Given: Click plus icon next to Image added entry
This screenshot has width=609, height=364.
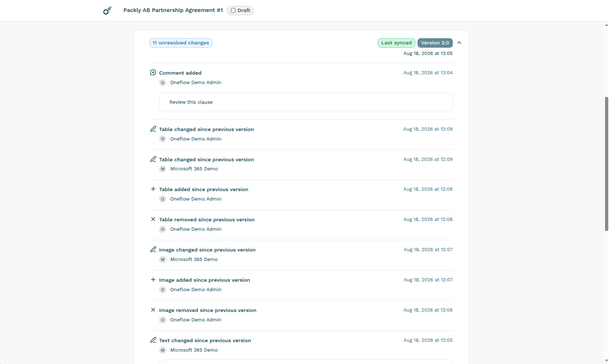Looking at the screenshot, I should click(153, 280).
